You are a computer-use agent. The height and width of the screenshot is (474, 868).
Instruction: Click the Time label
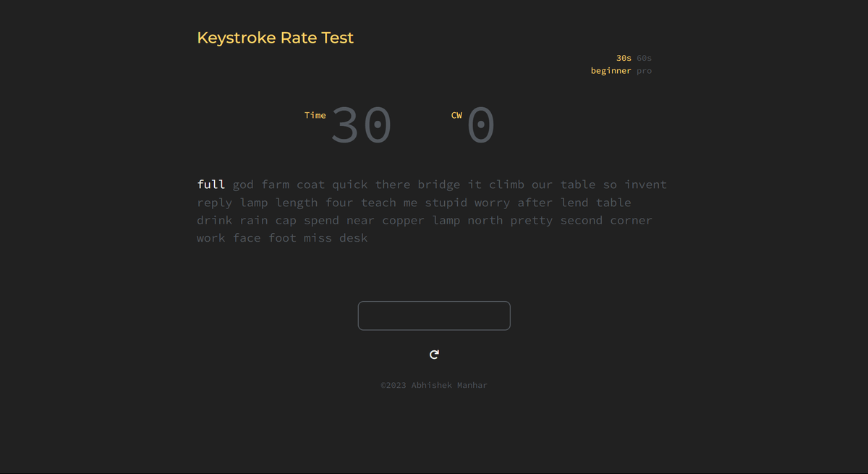tap(315, 115)
